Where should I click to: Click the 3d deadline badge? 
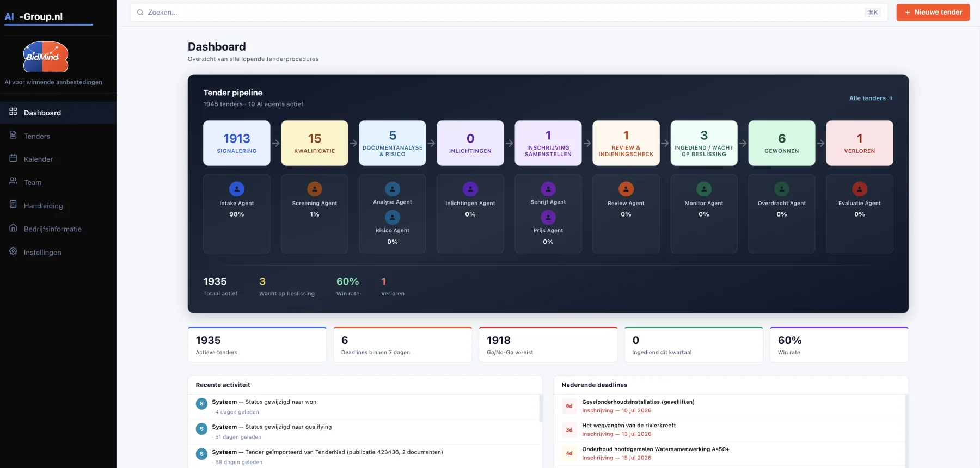[569, 429]
